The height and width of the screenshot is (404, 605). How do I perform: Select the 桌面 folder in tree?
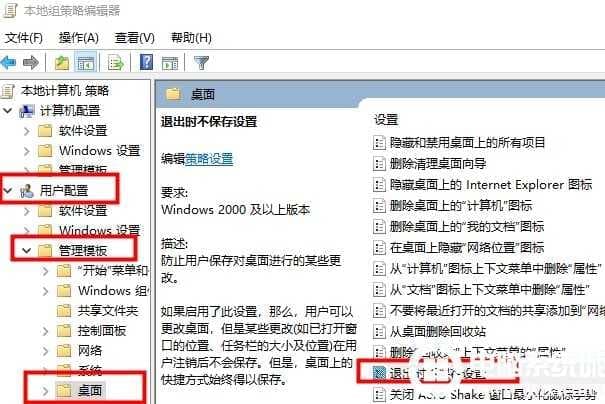90,390
